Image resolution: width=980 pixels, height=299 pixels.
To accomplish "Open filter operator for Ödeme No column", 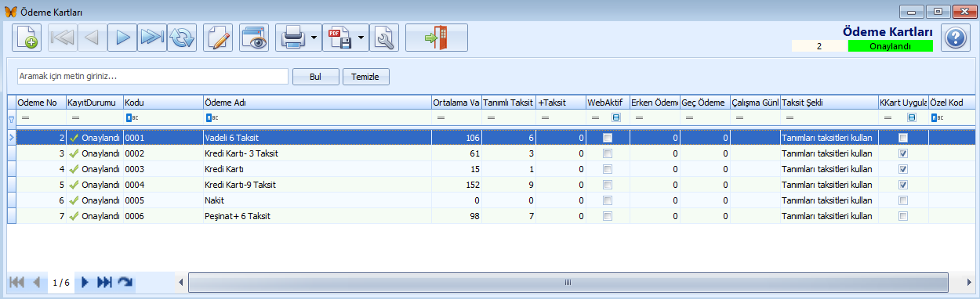I will pos(25,117).
